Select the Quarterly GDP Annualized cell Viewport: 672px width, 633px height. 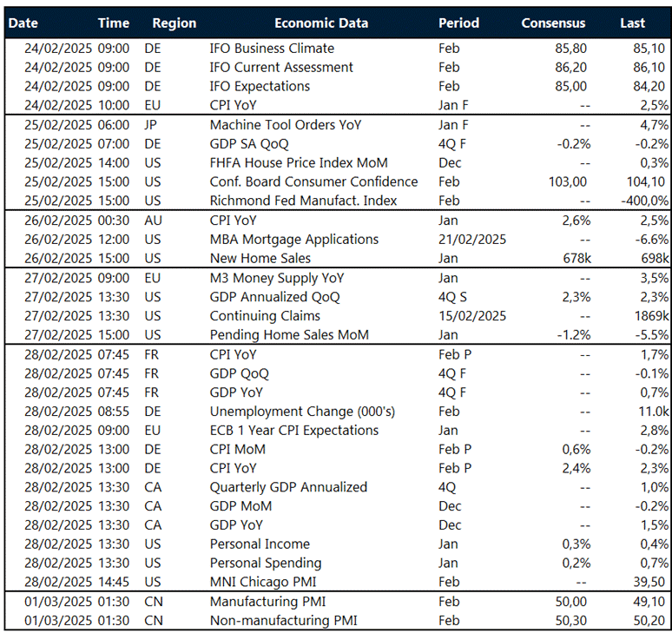(x=288, y=487)
